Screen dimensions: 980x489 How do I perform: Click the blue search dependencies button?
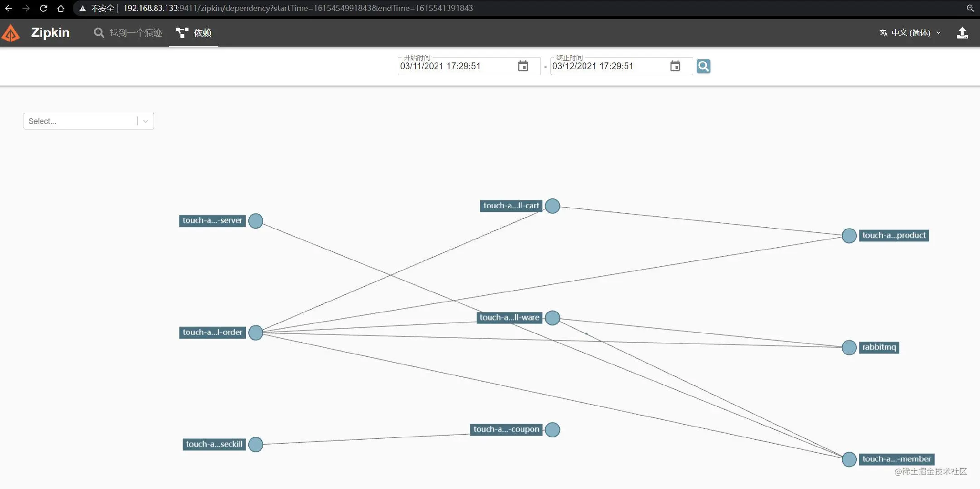click(x=703, y=66)
